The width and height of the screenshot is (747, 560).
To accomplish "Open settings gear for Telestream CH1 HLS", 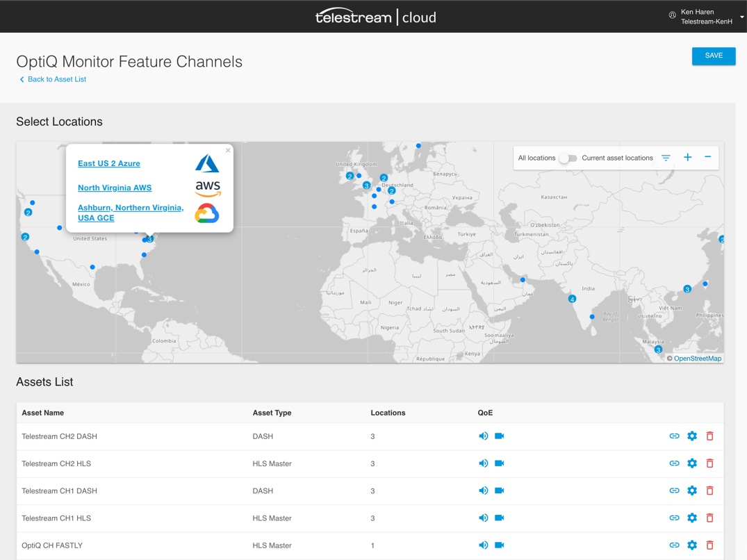I will (x=692, y=518).
